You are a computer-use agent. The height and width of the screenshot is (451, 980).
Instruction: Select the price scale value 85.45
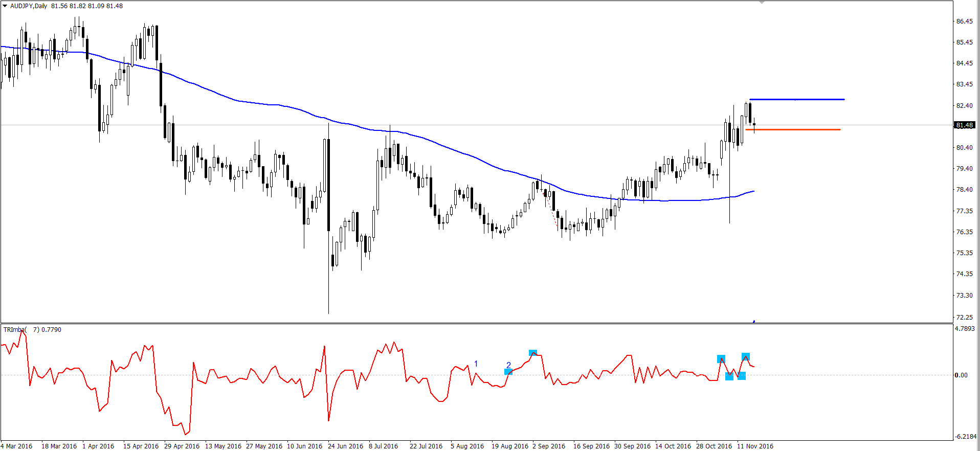click(965, 42)
